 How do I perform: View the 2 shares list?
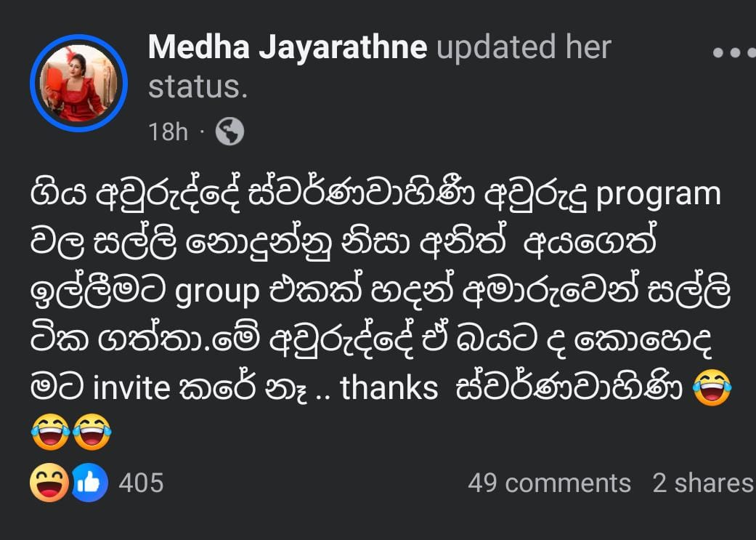tap(702, 483)
